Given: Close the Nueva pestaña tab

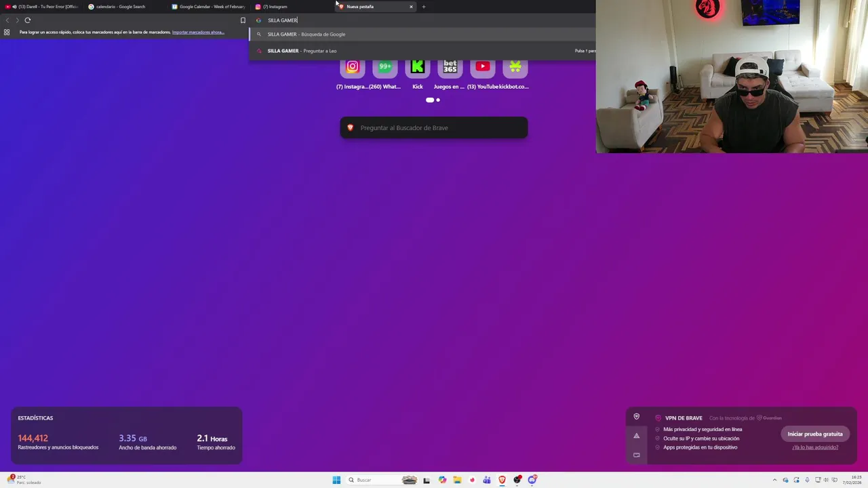Looking at the screenshot, I should click(411, 7).
